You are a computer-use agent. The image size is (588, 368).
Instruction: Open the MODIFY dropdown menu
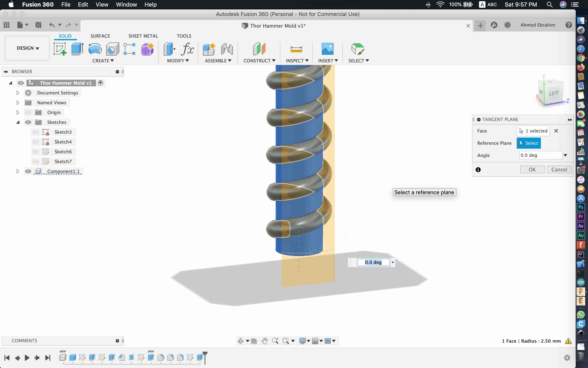[178, 61]
